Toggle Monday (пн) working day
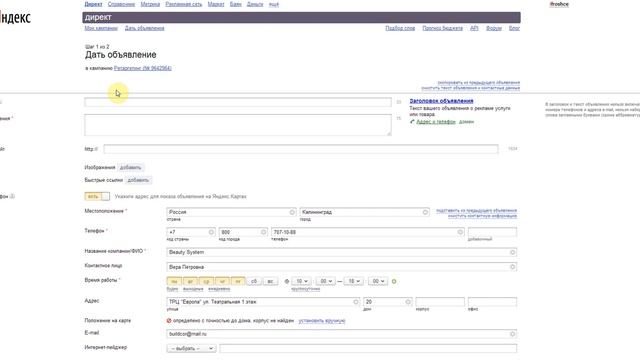640x360 pixels. click(x=174, y=282)
